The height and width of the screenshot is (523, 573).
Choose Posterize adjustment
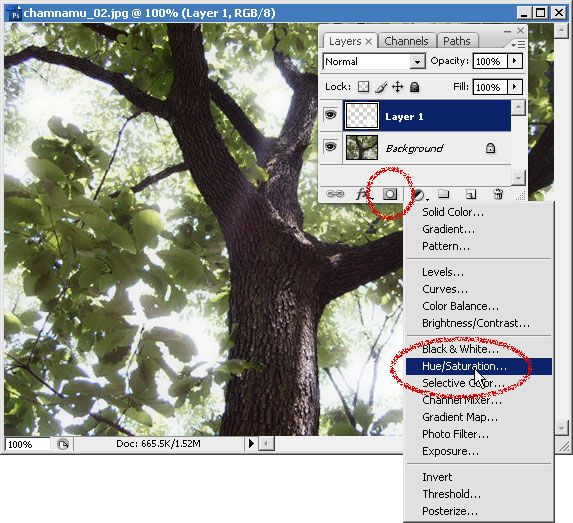[478, 511]
